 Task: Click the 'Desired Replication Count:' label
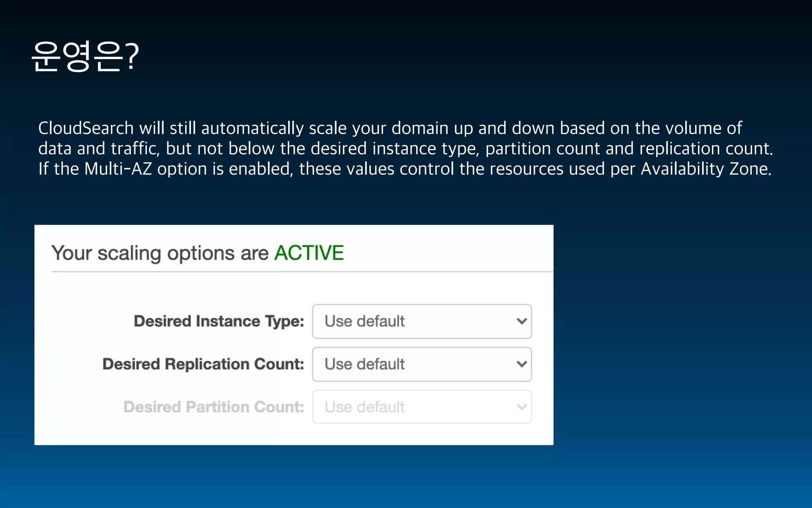[x=203, y=364]
